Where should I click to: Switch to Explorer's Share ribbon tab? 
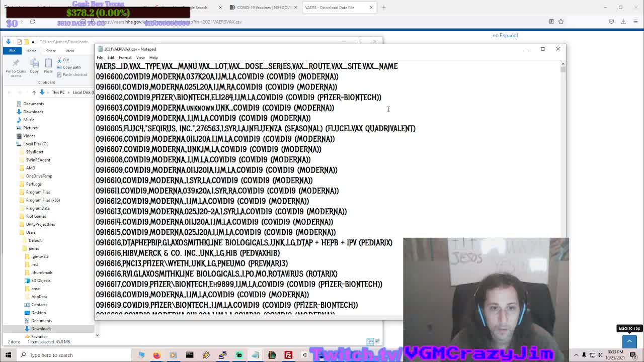[51, 51]
